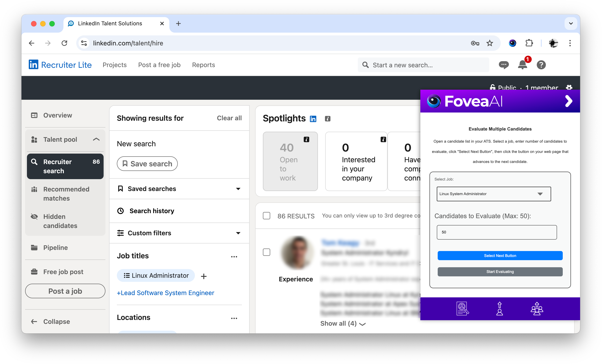Click Spotlights info icon
The image size is (602, 364).
[328, 119]
